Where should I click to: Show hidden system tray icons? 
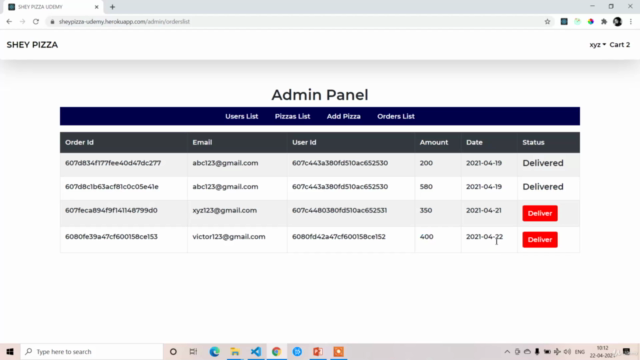point(507,351)
